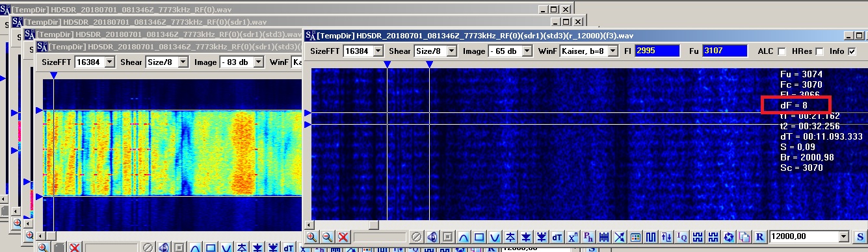This screenshot has width=868, height=252.
Task: Click the 'Sc = 3070' info text
Action: pyautogui.click(x=801, y=168)
